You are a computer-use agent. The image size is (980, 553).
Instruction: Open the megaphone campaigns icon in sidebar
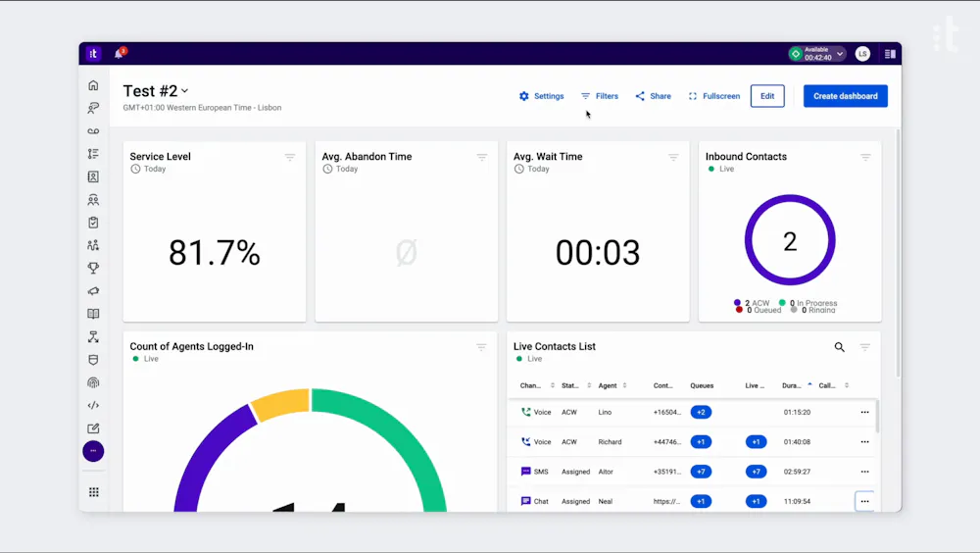tap(93, 291)
